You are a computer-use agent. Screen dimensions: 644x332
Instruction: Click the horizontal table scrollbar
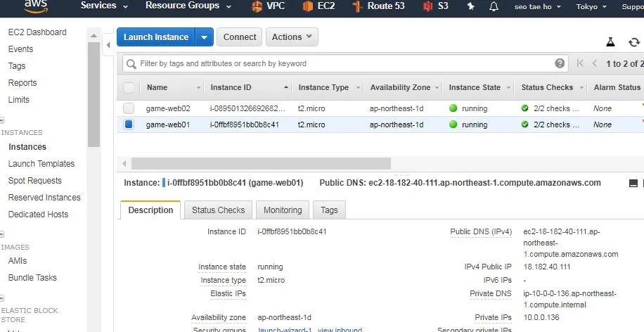261,163
